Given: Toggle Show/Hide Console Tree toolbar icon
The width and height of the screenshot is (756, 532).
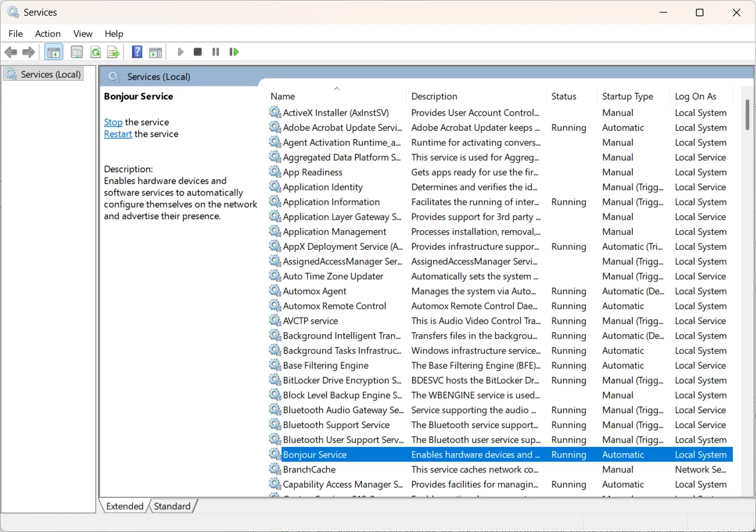Looking at the screenshot, I should (x=53, y=52).
